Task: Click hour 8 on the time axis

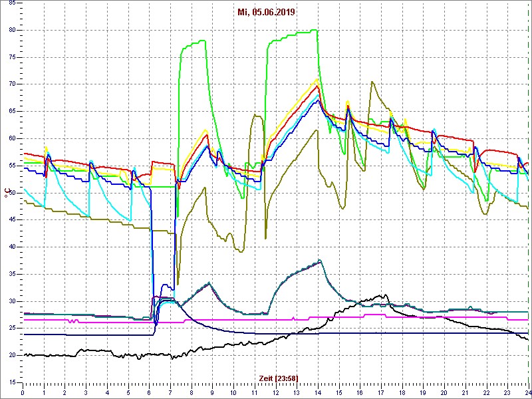Action: click(192, 393)
